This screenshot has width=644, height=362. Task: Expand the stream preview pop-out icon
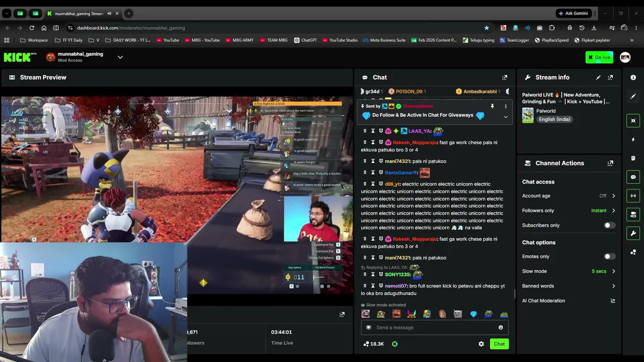coord(342,315)
